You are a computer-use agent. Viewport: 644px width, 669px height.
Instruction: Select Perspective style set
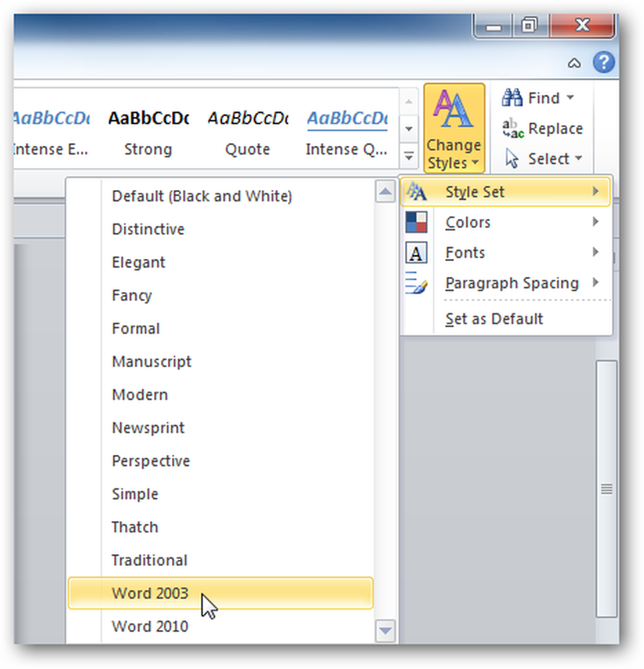[x=220, y=461]
